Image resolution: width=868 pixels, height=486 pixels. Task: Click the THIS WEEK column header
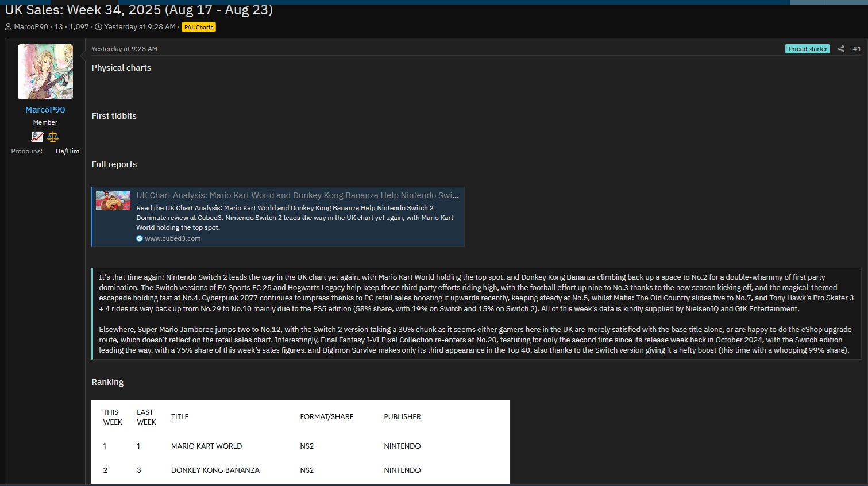[x=113, y=417]
